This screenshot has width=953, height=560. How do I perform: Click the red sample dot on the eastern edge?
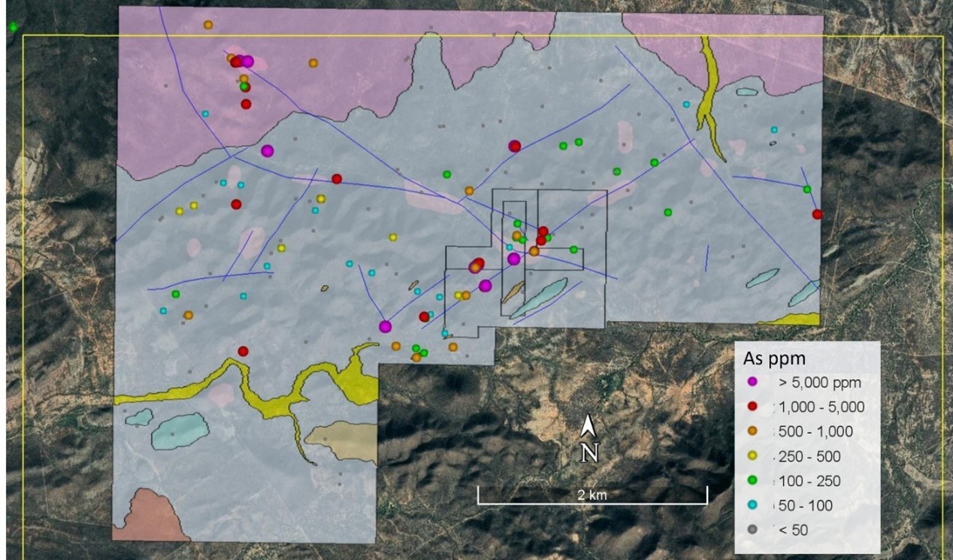(x=817, y=214)
